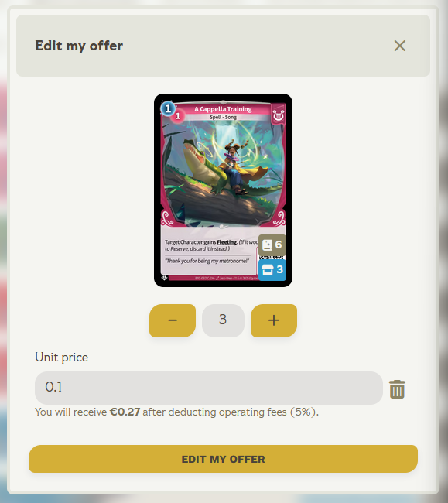The width and height of the screenshot is (448, 503).
Task: Close the Edit my offer dialog
Action: coord(399,46)
